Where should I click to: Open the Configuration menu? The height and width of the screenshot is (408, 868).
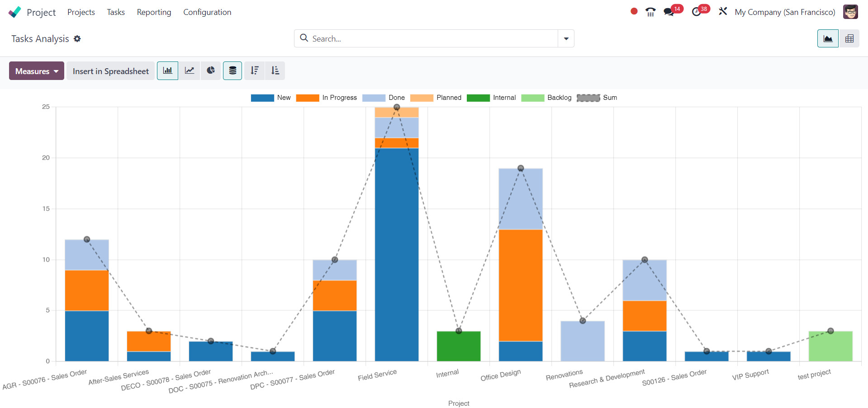[x=207, y=12]
